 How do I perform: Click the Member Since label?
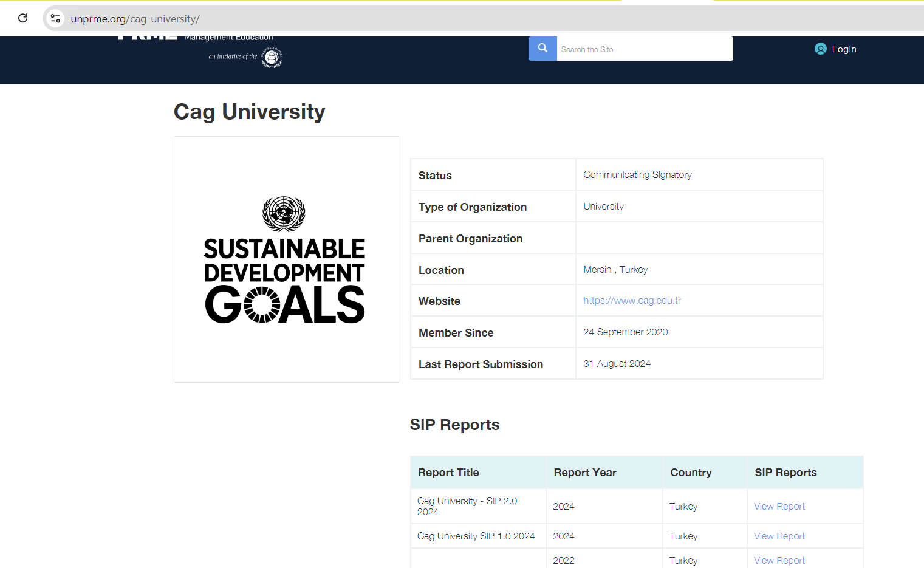[x=456, y=333]
